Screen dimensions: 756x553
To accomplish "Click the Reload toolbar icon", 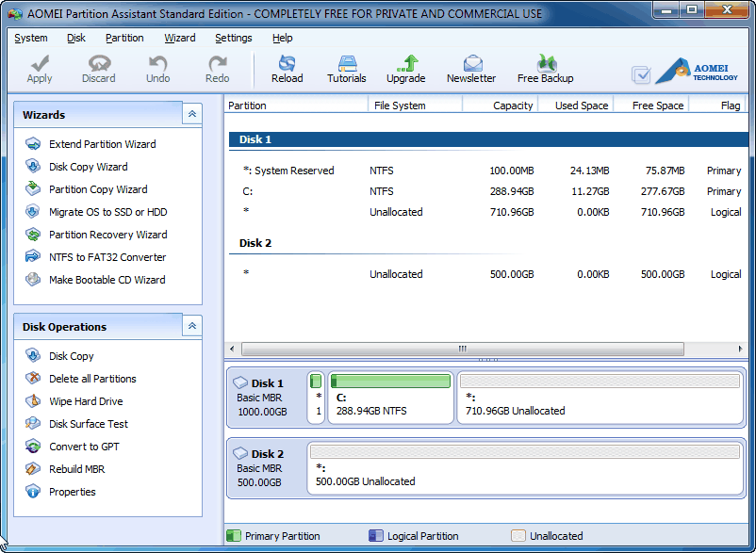I will point(287,69).
